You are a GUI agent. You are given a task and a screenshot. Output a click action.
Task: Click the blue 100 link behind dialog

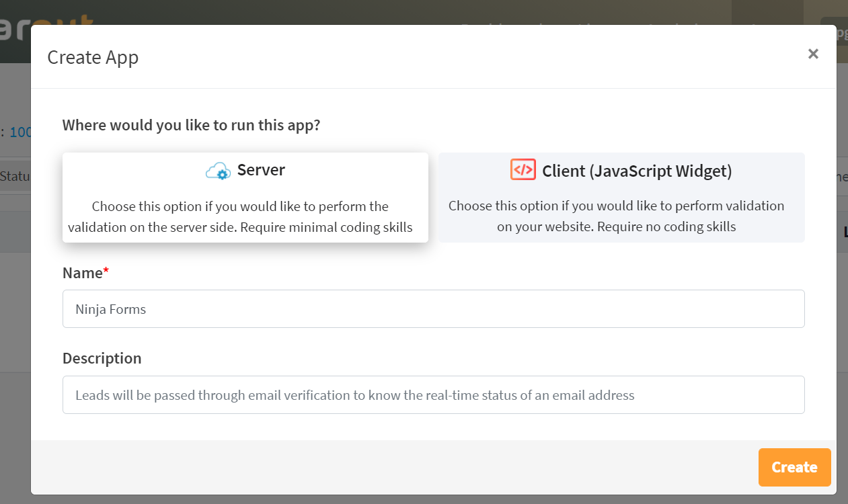pos(20,132)
